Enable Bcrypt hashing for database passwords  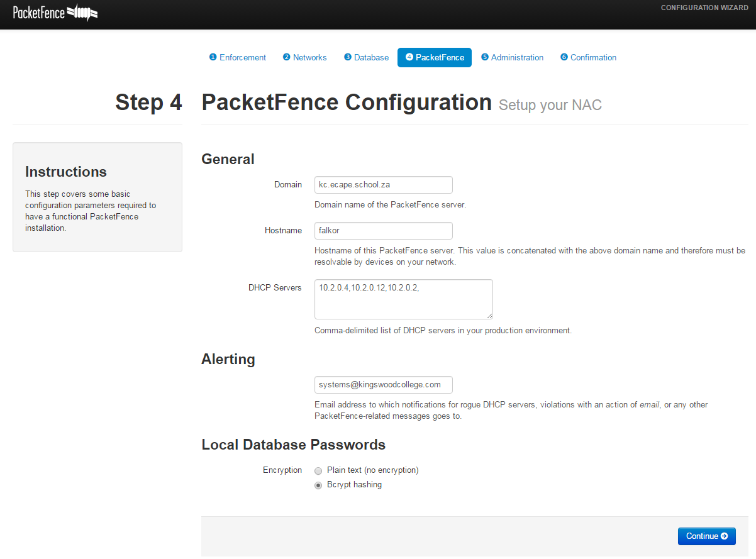(318, 485)
